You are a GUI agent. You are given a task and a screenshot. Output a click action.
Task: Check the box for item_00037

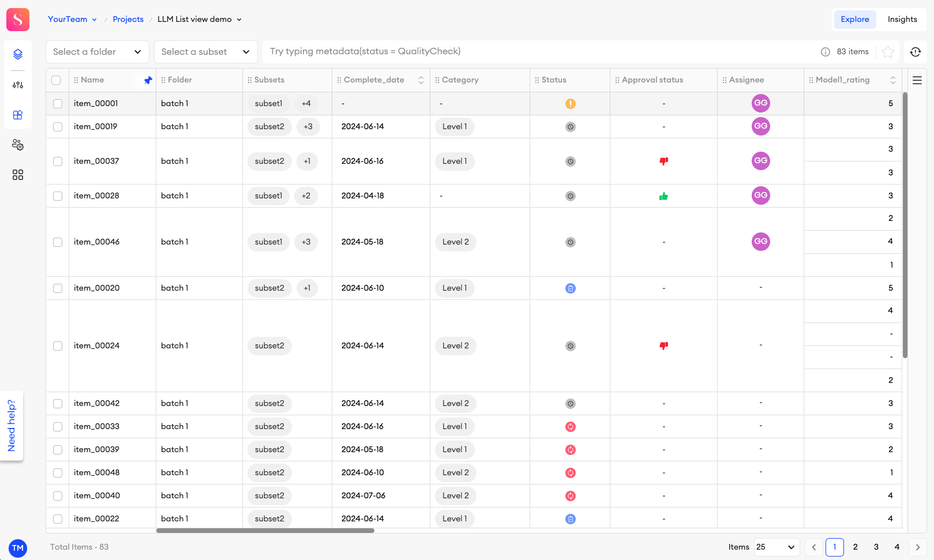click(x=58, y=161)
